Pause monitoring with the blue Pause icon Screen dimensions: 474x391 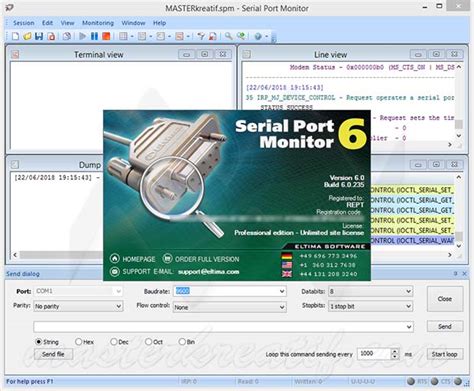click(x=94, y=36)
